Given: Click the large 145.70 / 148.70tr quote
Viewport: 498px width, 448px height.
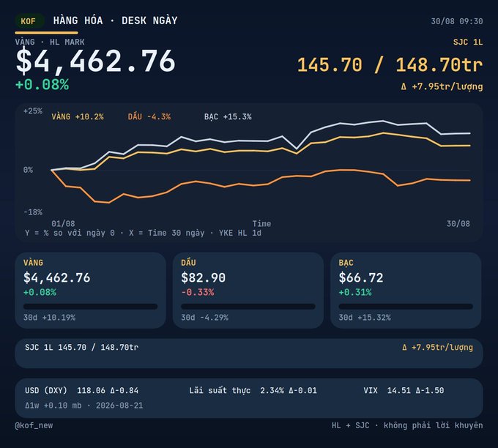Looking at the screenshot, I should click(x=390, y=65).
